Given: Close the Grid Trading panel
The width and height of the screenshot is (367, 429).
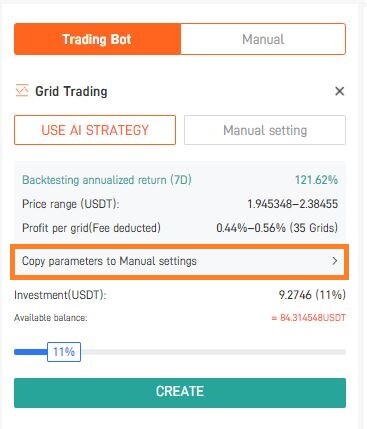Looking at the screenshot, I should click(x=339, y=91).
